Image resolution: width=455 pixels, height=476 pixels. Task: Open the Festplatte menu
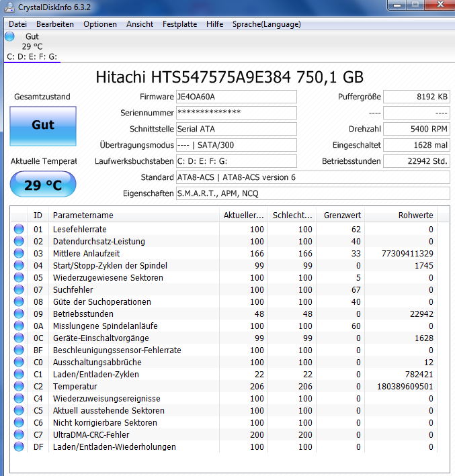(x=179, y=24)
